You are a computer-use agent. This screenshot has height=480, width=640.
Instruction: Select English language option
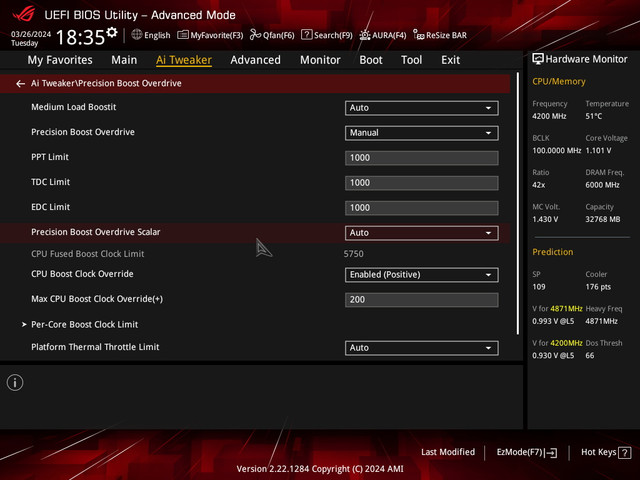click(x=157, y=35)
